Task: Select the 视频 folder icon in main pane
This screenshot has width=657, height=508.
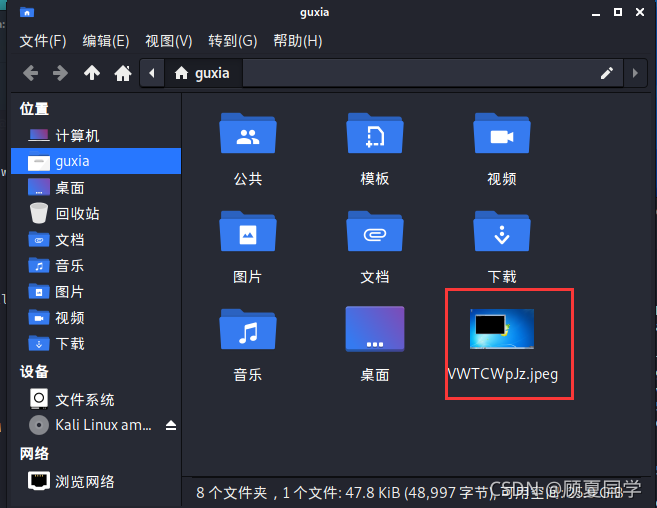Action: coord(502,133)
